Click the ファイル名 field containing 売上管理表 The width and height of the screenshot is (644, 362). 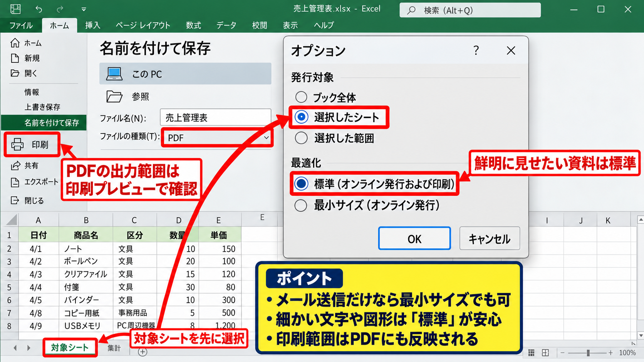215,117
